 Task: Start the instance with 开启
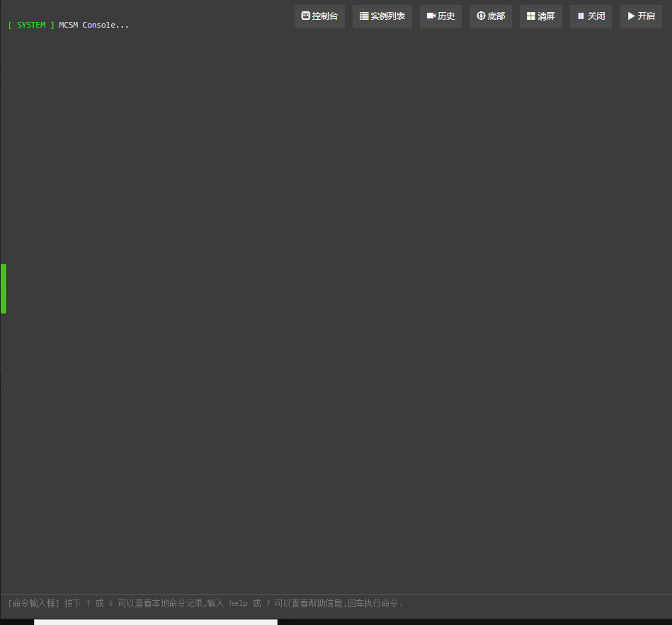(641, 16)
